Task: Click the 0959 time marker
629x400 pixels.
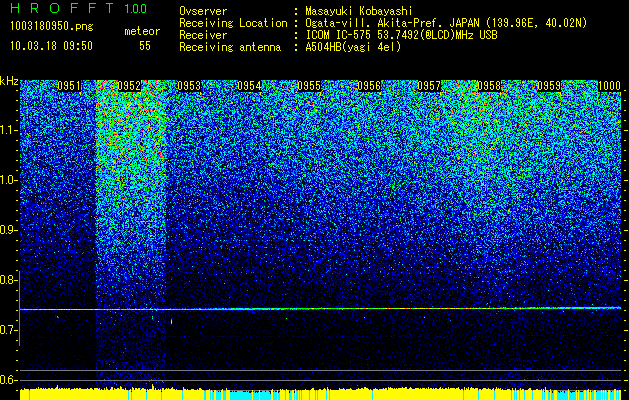Action: coord(549,86)
